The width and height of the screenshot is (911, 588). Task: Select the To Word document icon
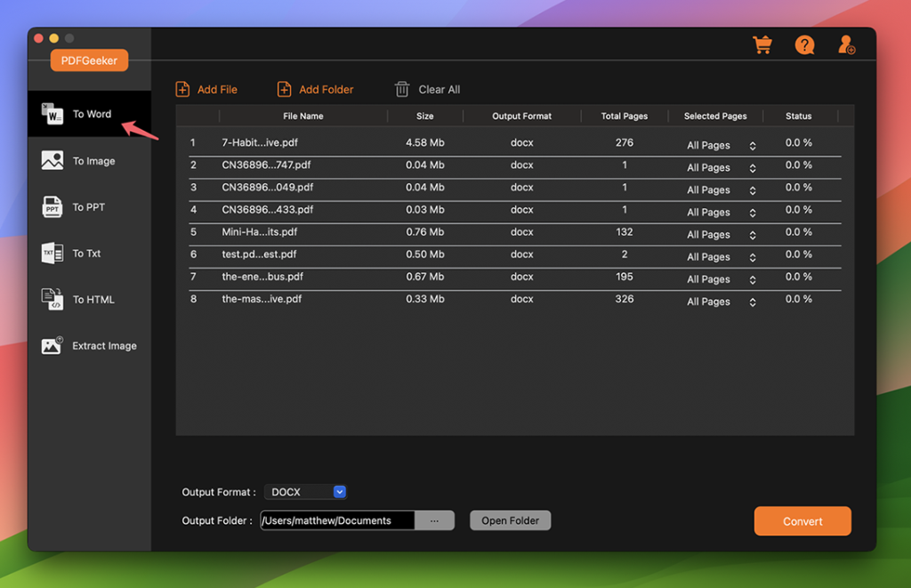pos(52,114)
